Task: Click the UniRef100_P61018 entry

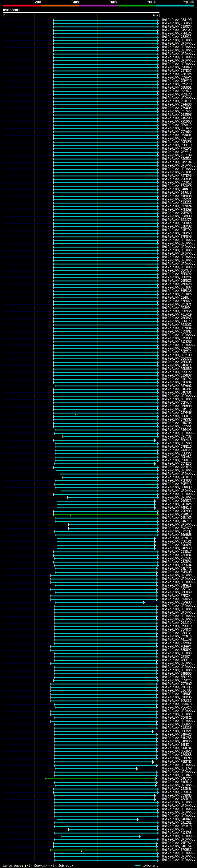Action: 176,826
